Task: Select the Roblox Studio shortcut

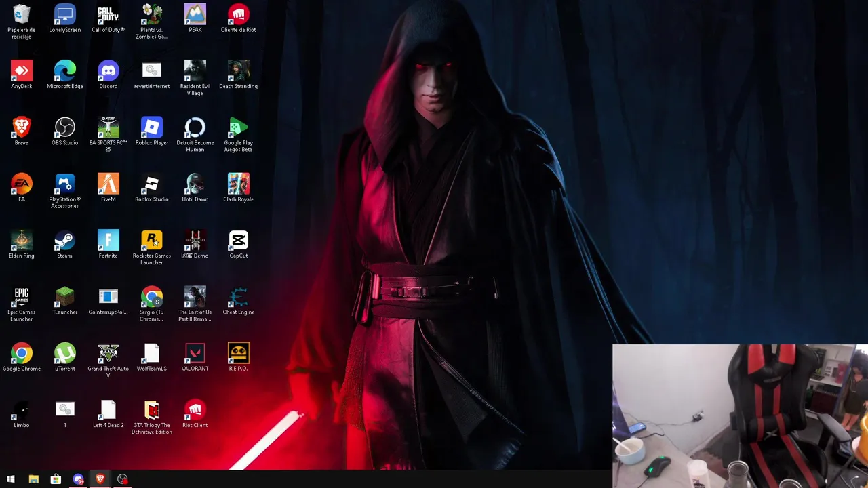Action: tap(151, 184)
